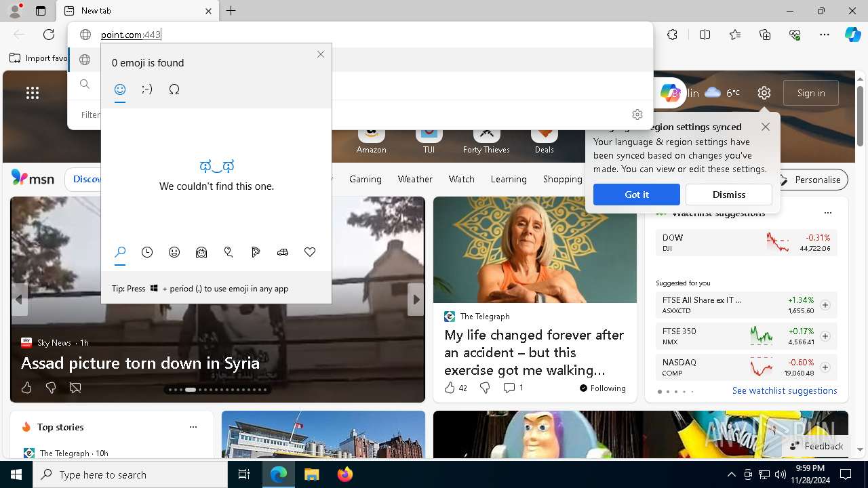Like the Assad picture story

tap(26, 388)
